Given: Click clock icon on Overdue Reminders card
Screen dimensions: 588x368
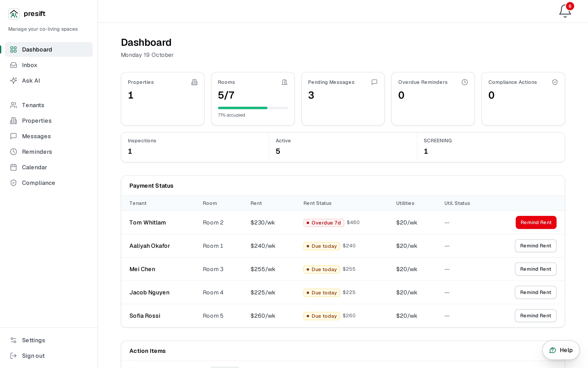Looking at the screenshot, I should (x=465, y=82).
